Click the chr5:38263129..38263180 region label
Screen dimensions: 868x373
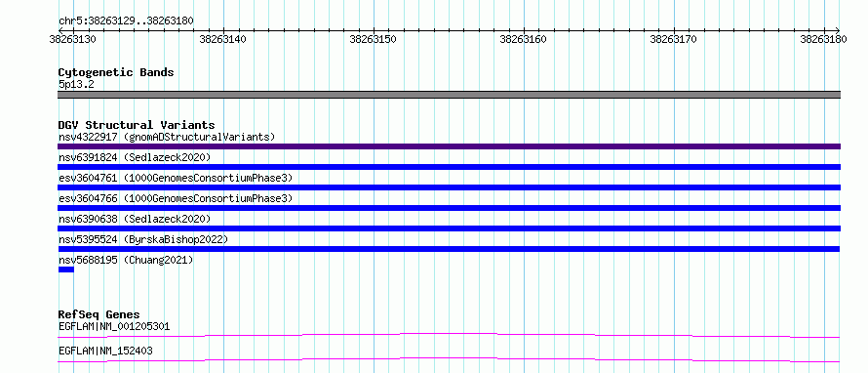click(x=126, y=21)
